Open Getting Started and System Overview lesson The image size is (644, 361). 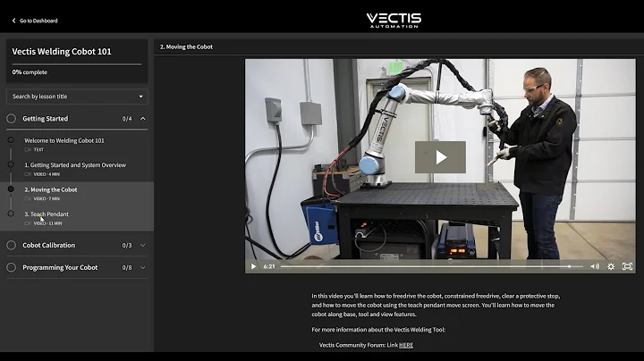(x=75, y=165)
